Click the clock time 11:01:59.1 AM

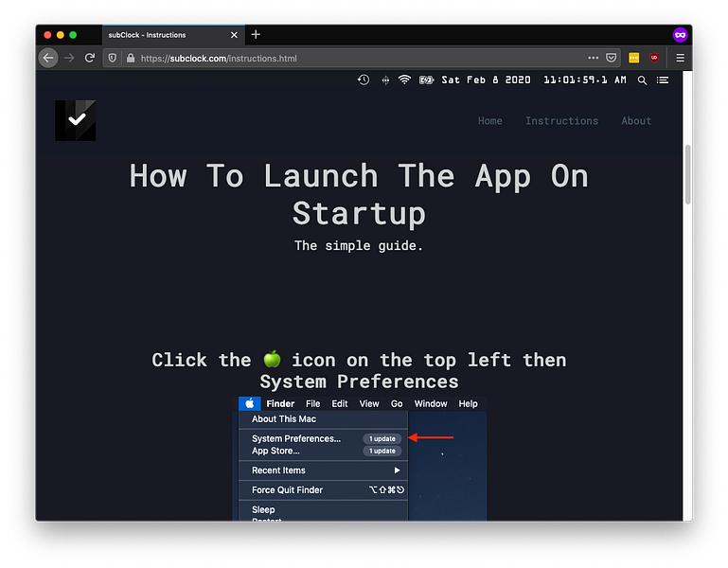pyautogui.click(x=585, y=80)
